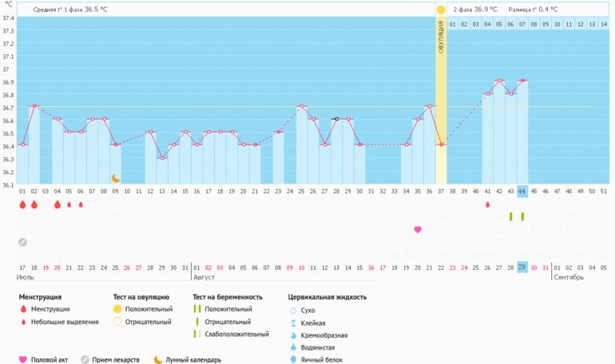Click the small discharge drop on day 41
This screenshot has width=615, height=364.
click(x=487, y=205)
